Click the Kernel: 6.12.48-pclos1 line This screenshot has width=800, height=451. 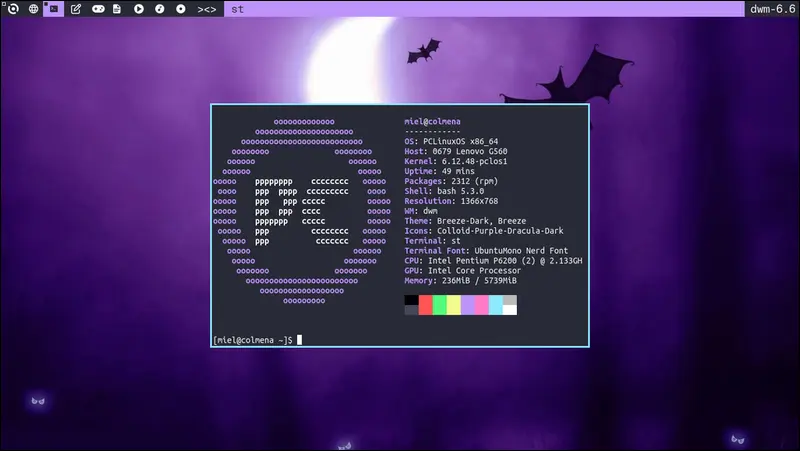pos(456,161)
